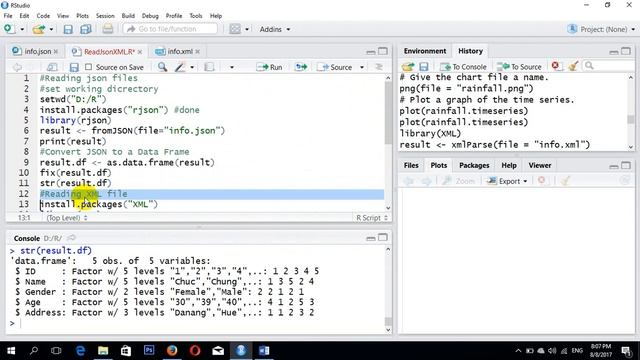Compile report notebook icon

click(x=209, y=67)
